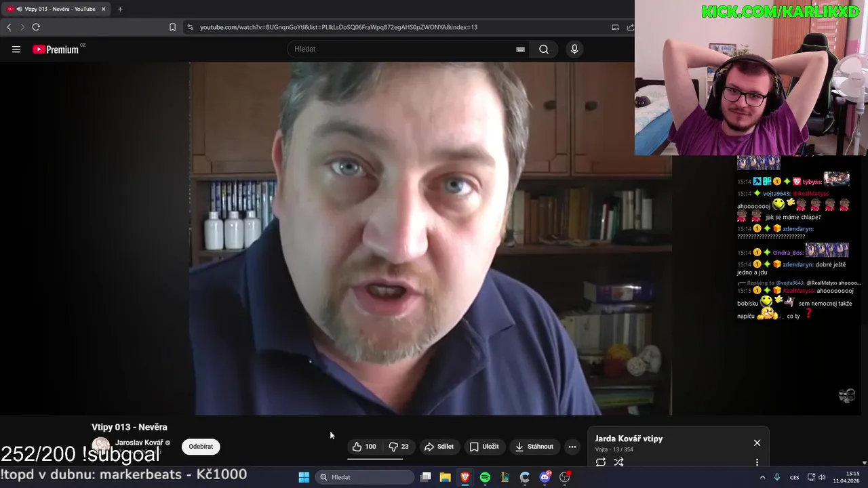The width and height of the screenshot is (868, 488).
Task: Click the taskbar Hledat search box
Action: pyautogui.click(x=366, y=477)
